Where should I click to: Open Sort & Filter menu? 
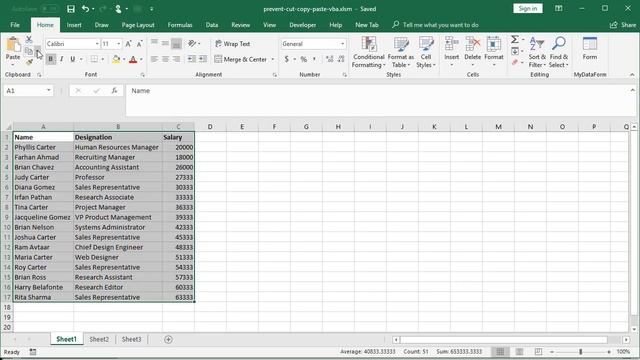(537, 52)
